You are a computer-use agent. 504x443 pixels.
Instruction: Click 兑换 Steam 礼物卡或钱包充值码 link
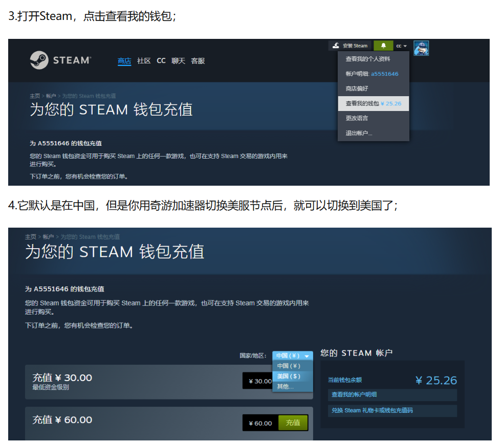372,410
